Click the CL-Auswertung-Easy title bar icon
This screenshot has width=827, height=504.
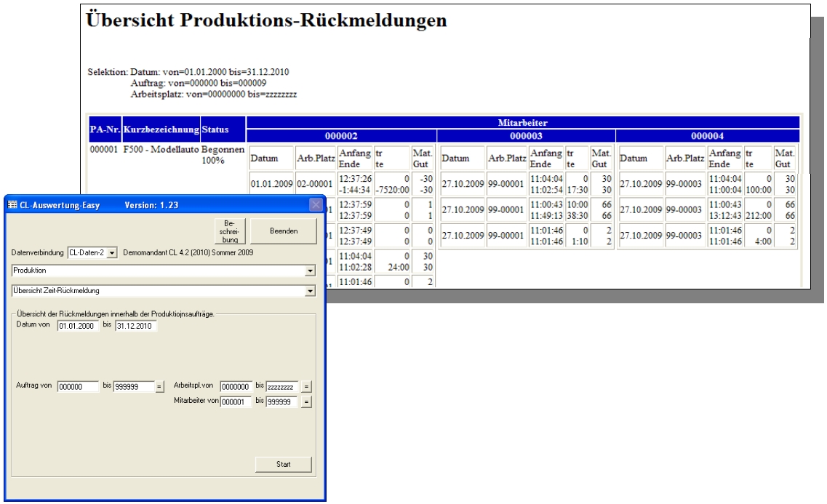12,204
